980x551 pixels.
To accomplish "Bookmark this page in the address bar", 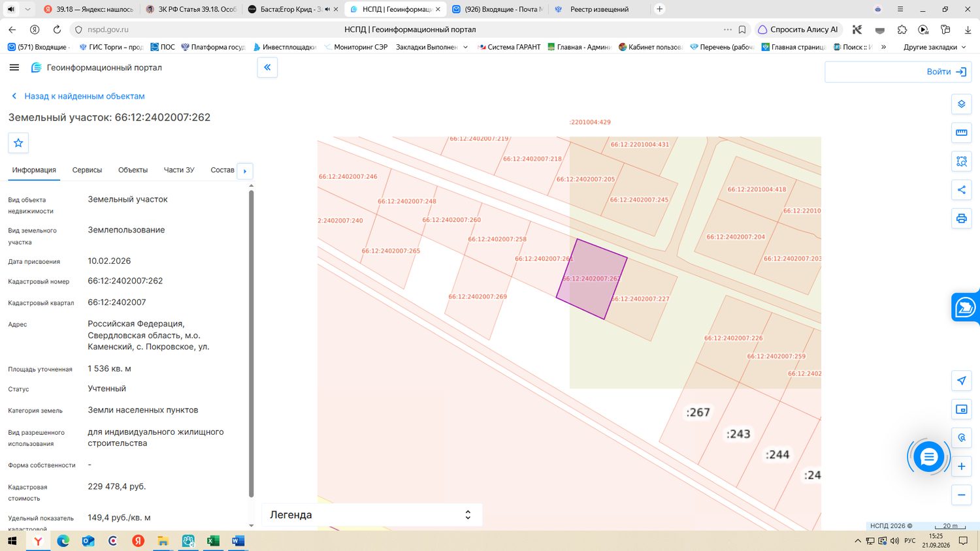I will pyautogui.click(x=742, y=29).
